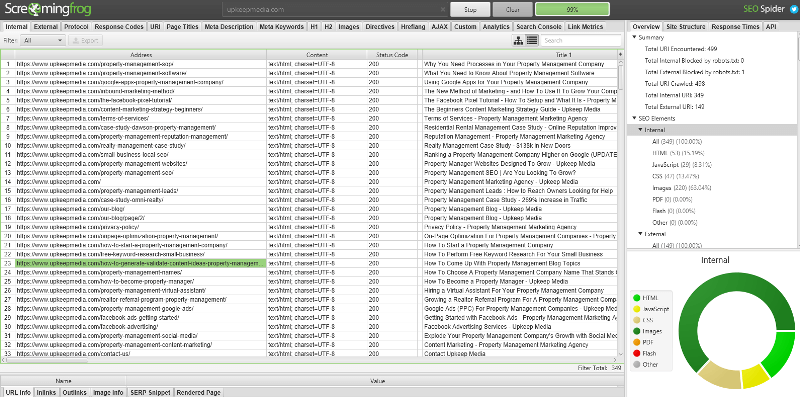Screen dimensions: 800x397
Task: Click the Clear button
Action: tap(512, 9)
